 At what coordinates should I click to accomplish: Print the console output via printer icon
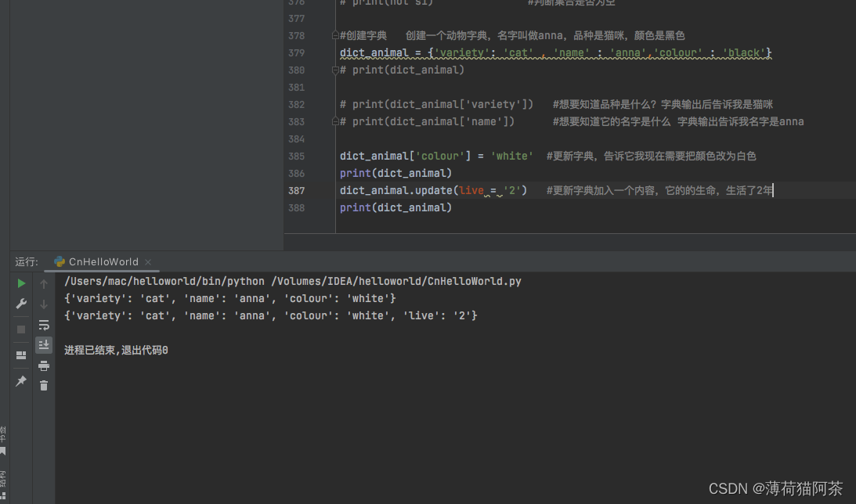pos(43,365)
